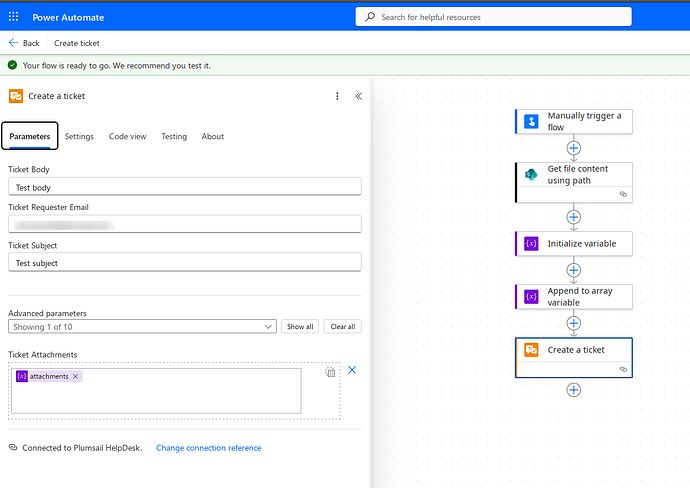The width and height of the screenshot is (690, 488).
Task: Click the Append to array variable icon
Action: 530,297
